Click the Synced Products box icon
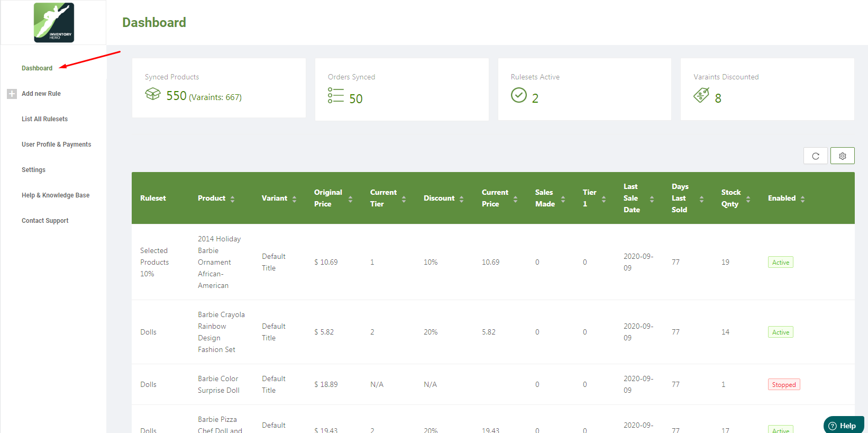This screenshot has height=433, width=868. point(153,94)
